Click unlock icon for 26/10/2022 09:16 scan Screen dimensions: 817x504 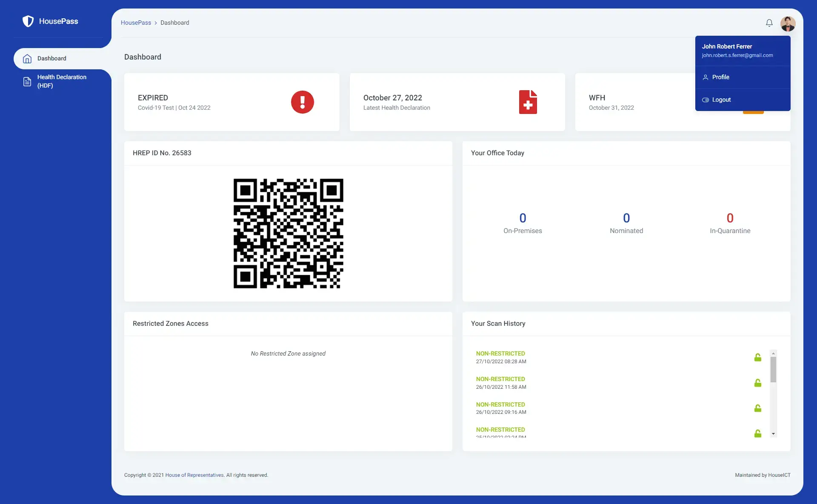pos(757,409)
